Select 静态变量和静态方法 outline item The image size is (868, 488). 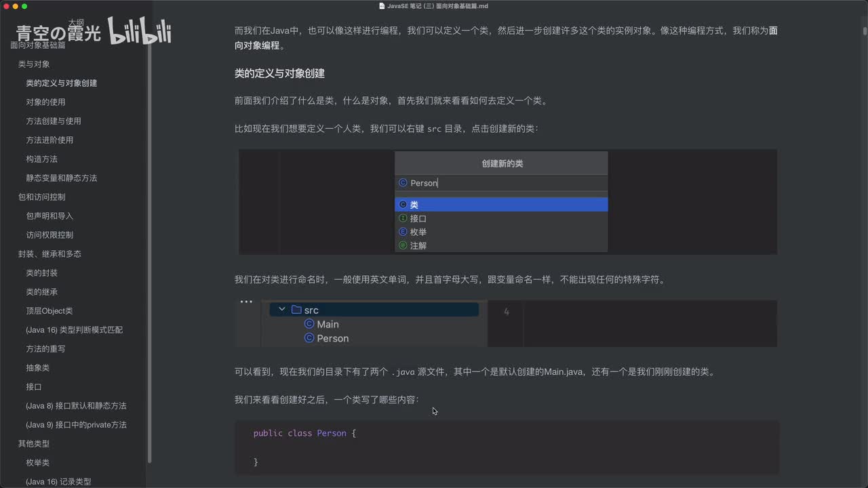pyautogui.click(x=62, y=178)
